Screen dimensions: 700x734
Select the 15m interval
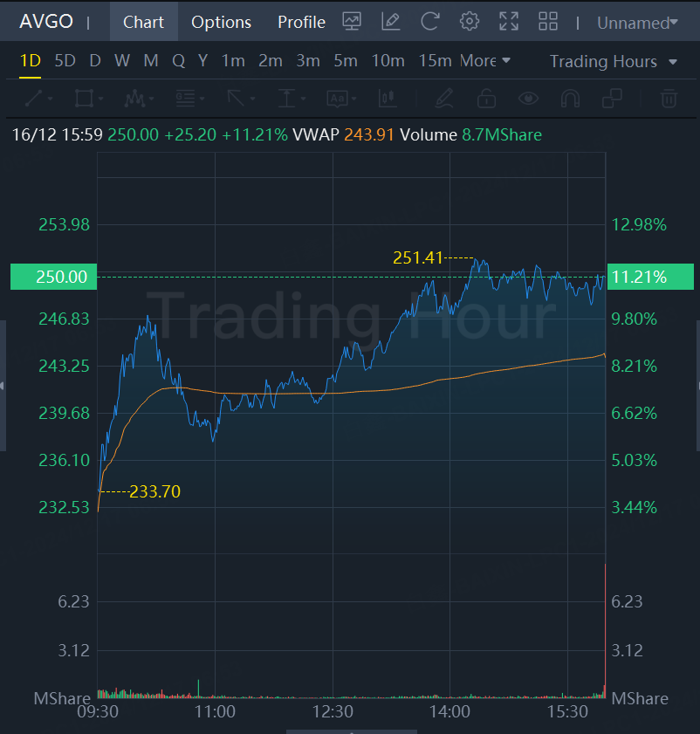(x=435, y=61)
